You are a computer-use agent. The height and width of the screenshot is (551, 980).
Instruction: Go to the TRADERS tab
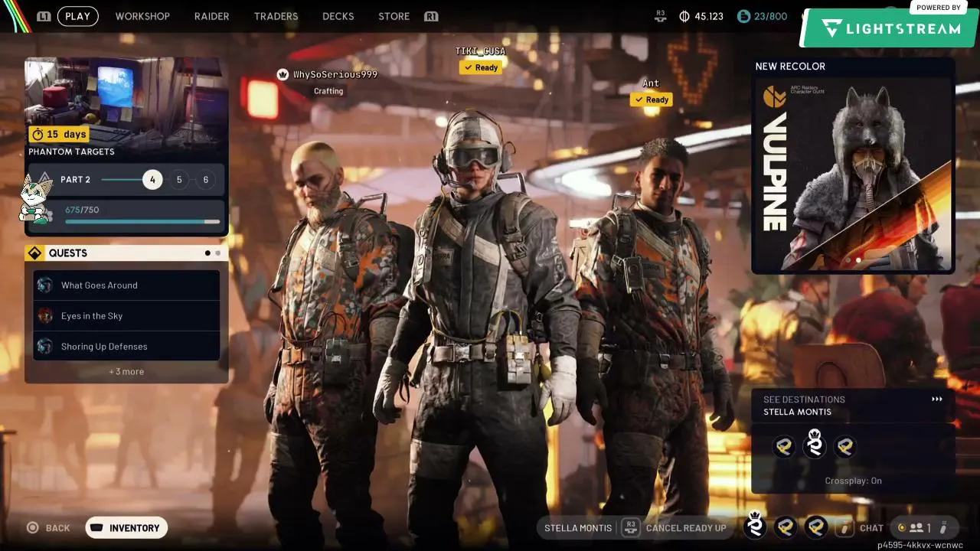pos(276,16)
